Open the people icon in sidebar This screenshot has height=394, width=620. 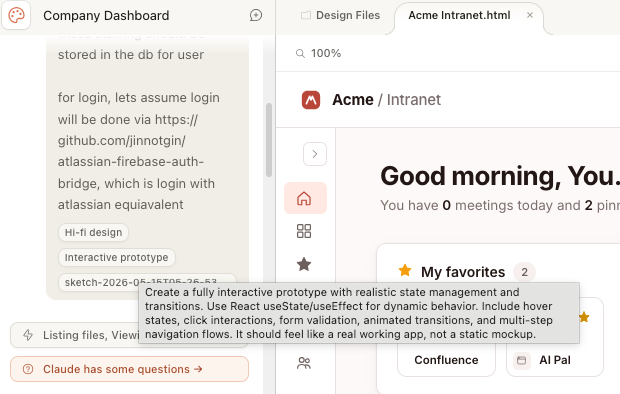[x=304, y=363]
